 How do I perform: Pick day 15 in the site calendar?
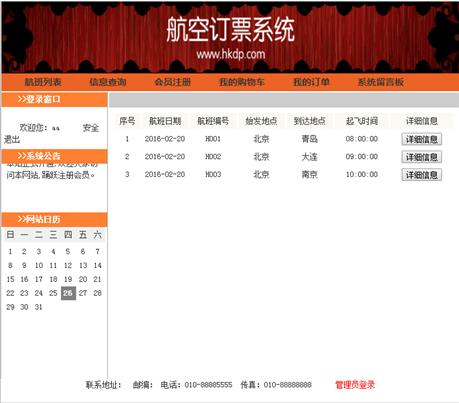click(x=10, y=279)
